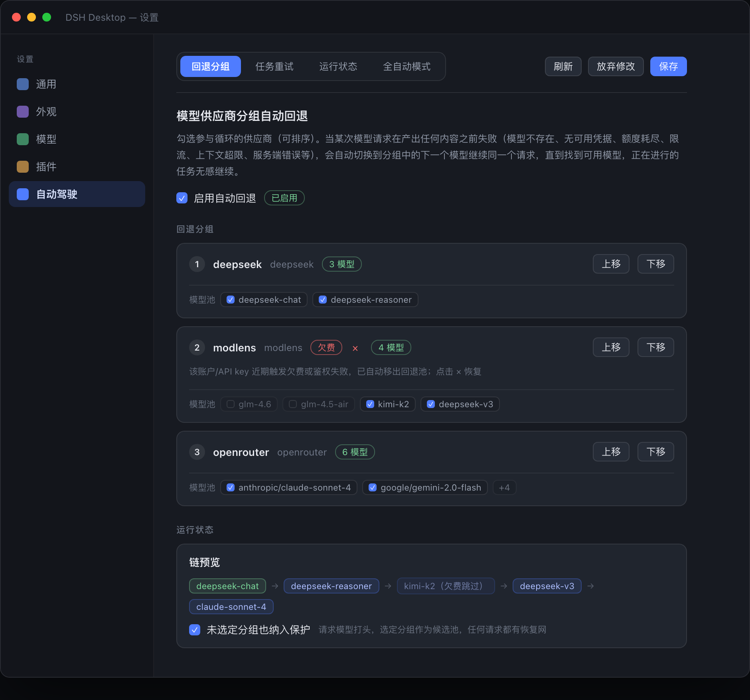Click the deepseek-chat chip in 链预览

click(227, 586)
